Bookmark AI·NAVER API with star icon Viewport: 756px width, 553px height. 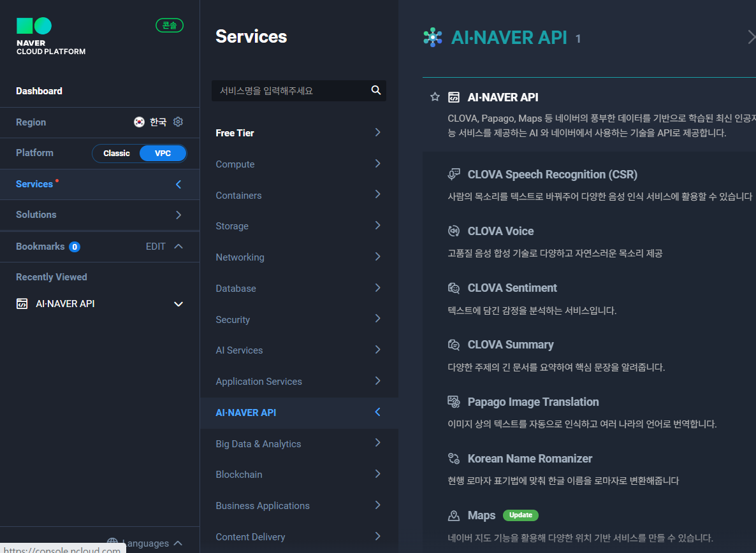[x=435, y=97]
